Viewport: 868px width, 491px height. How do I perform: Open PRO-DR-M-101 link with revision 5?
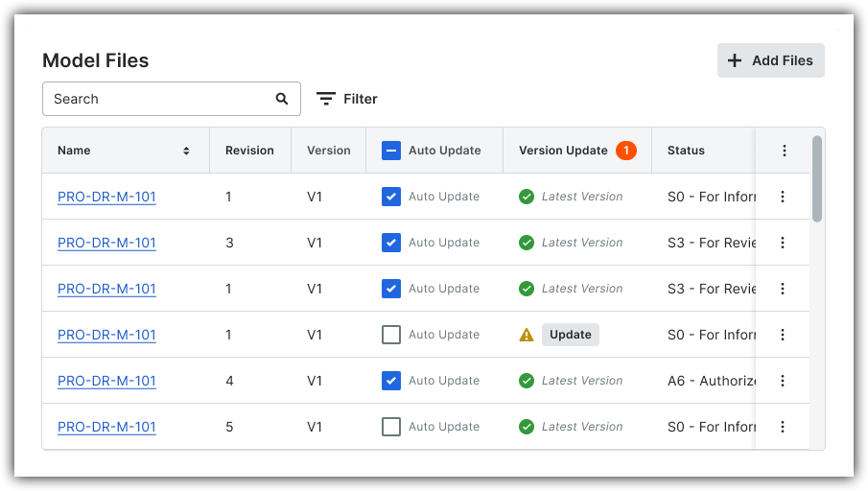(x=106, y=427)
